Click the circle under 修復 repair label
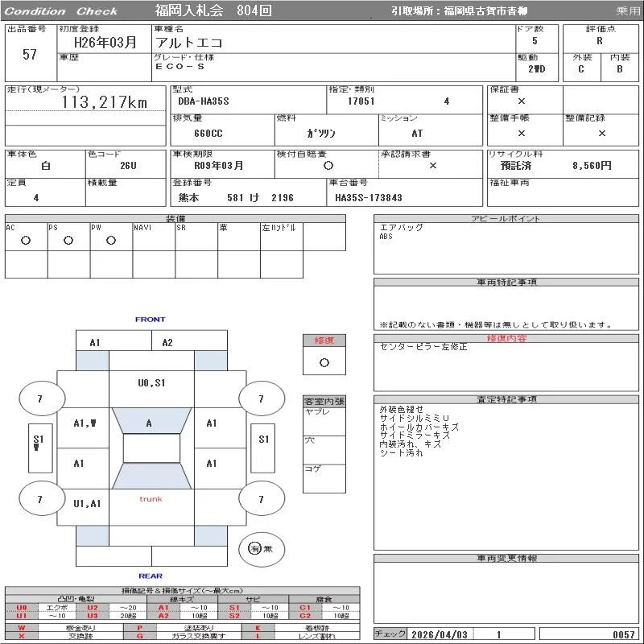 pyautogui.click(x=324, y=362)
